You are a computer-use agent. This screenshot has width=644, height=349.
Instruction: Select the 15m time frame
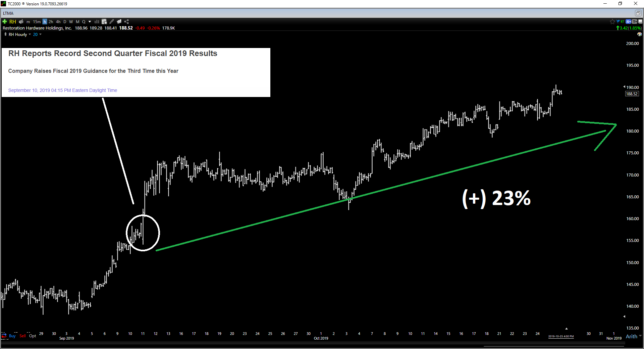[37, 22]
